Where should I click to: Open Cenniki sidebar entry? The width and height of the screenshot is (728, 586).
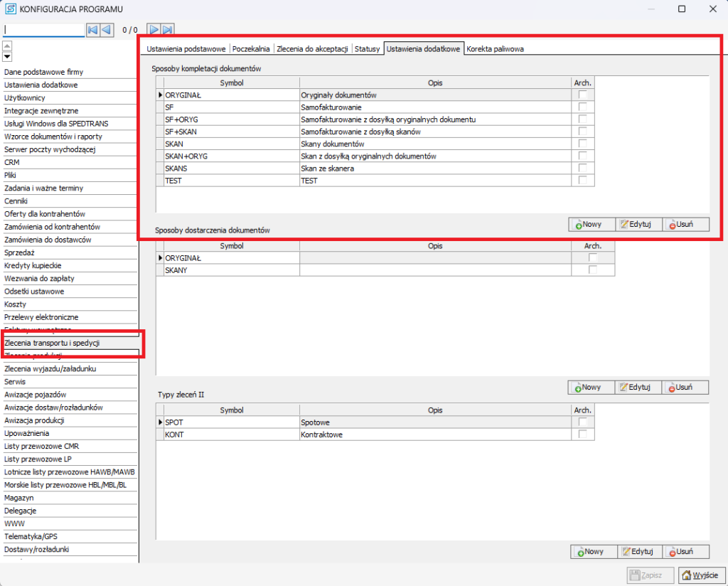coord(70,201)
